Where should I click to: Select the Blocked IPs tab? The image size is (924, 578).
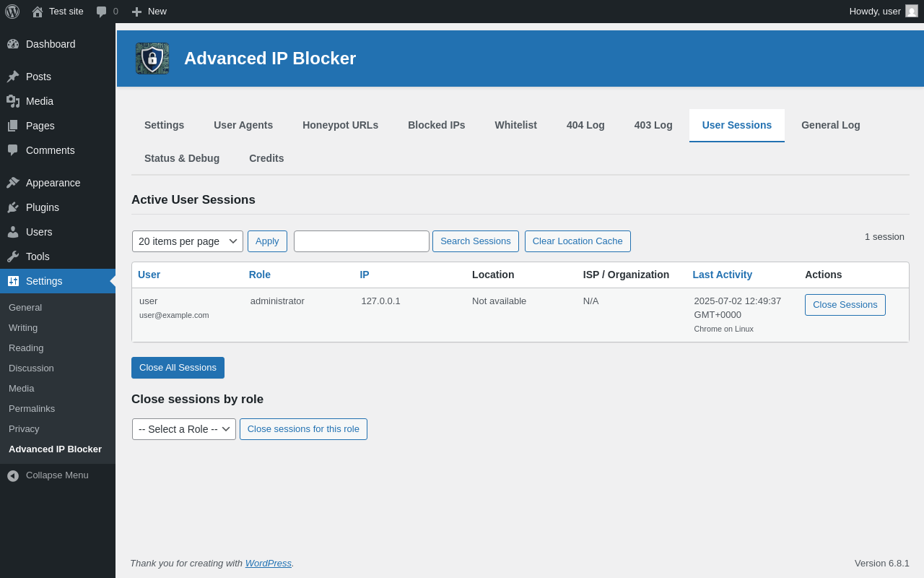(437, 125)
